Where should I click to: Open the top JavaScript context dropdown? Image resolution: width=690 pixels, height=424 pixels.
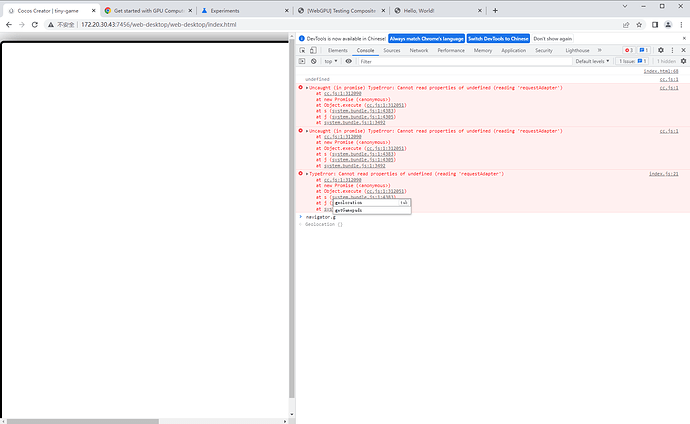click(330, 61)
